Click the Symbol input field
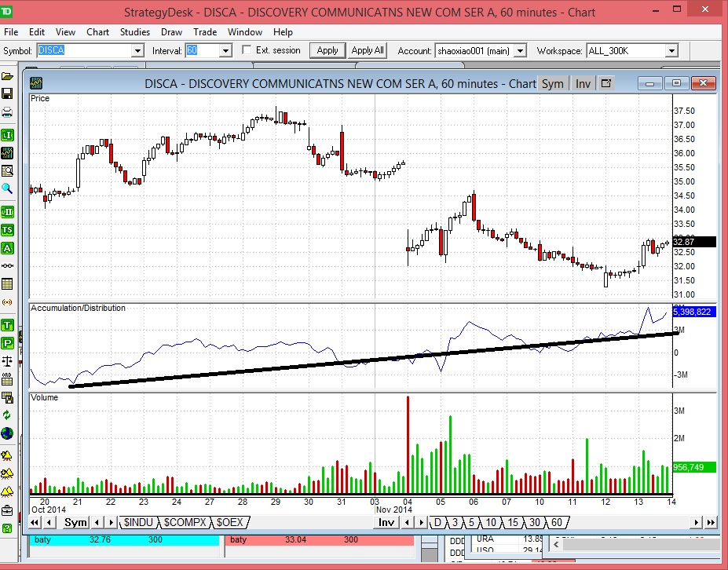728x570 pixels. tap(85, 50)
